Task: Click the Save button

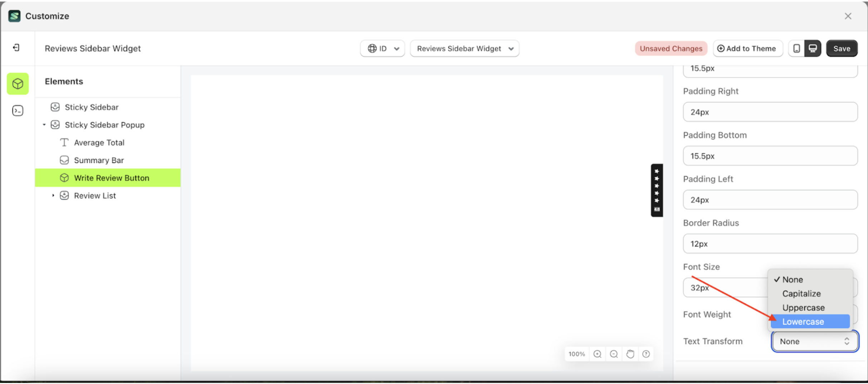Action: pyautogui.click(x=842, y=48)
